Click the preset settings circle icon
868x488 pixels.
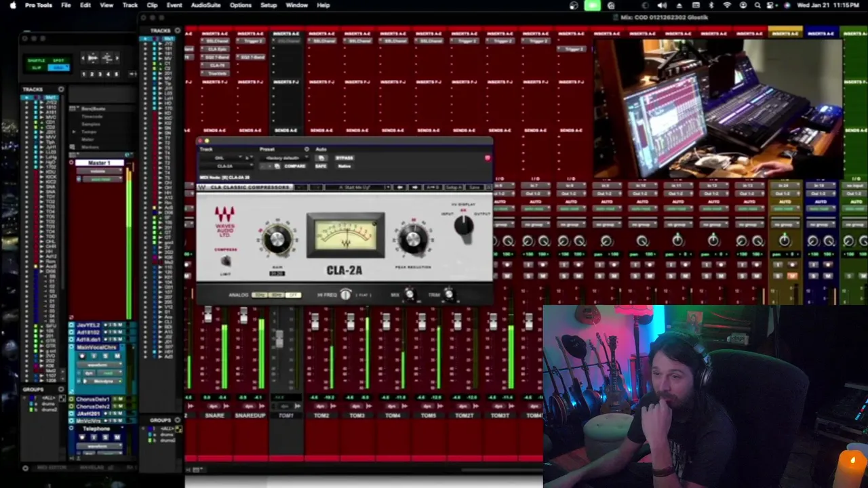point(307,149)
